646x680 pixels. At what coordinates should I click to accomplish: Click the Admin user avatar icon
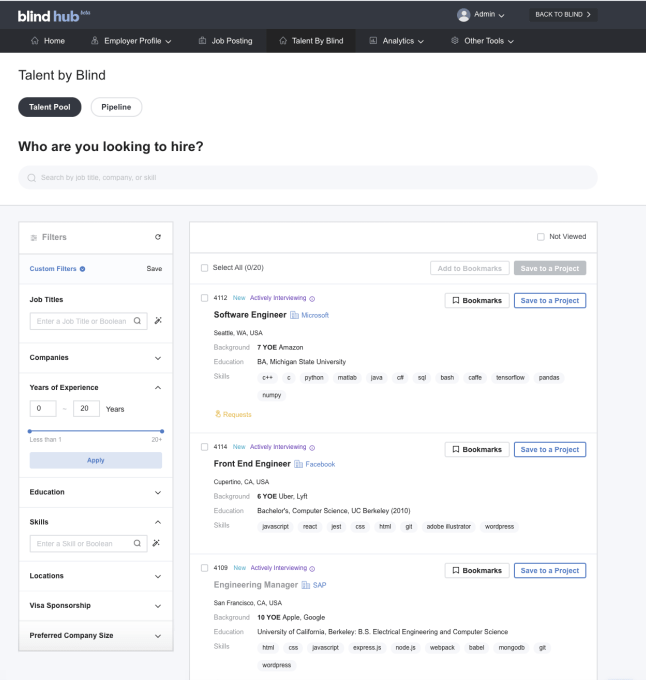(x=463, y=15)
